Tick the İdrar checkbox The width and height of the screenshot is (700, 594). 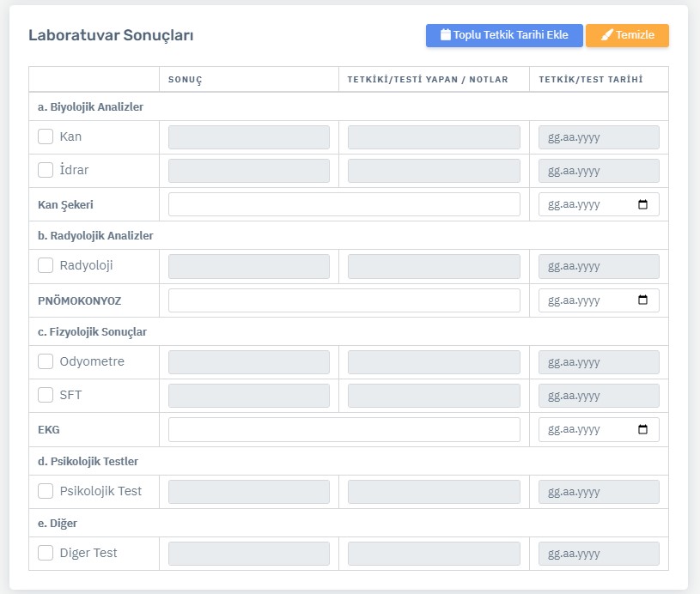pos(46,170)
